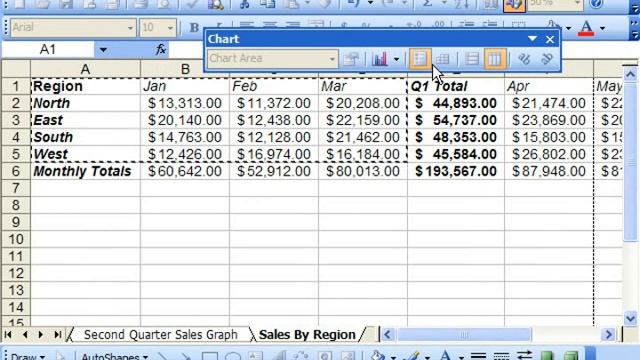Toggle the By Row button in Chart toolbar

tap(472, 59)
